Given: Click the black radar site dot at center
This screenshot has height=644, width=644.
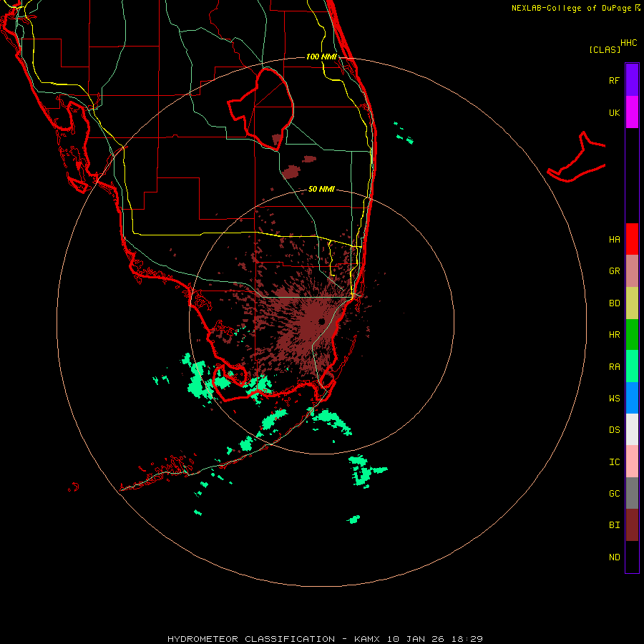Looking at the screenshot, I should click(321, 321).
